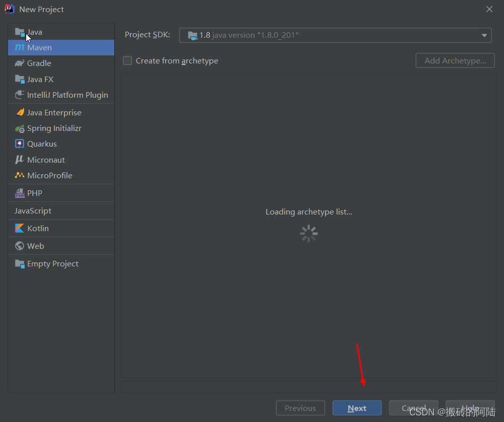504x422 pixels.
Task: Click the archetype description box below list
Action: (x=309, y=387)
